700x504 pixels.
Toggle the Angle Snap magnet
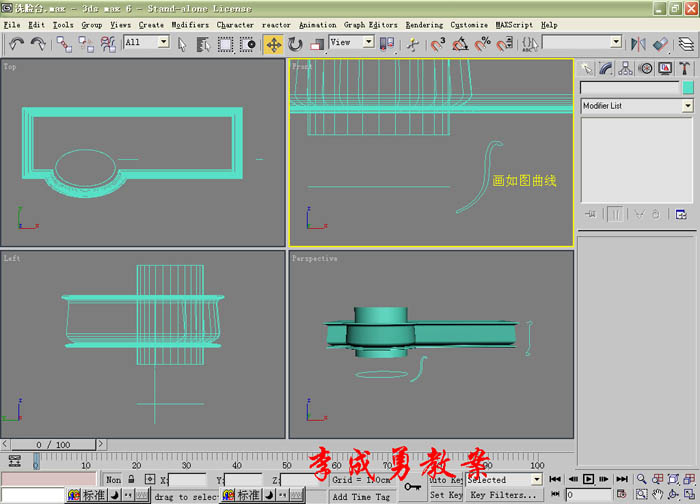coord(460,44)
